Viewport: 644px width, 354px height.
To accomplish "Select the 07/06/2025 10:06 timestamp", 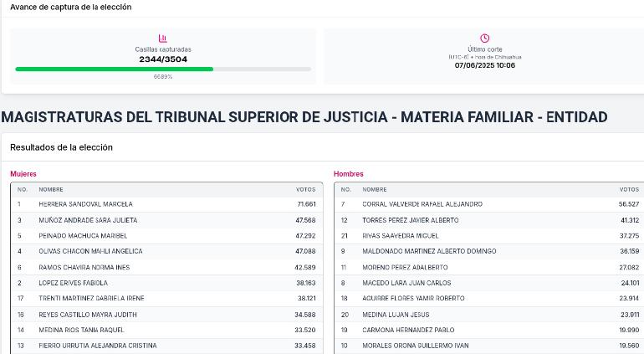I will pos(484,65).
